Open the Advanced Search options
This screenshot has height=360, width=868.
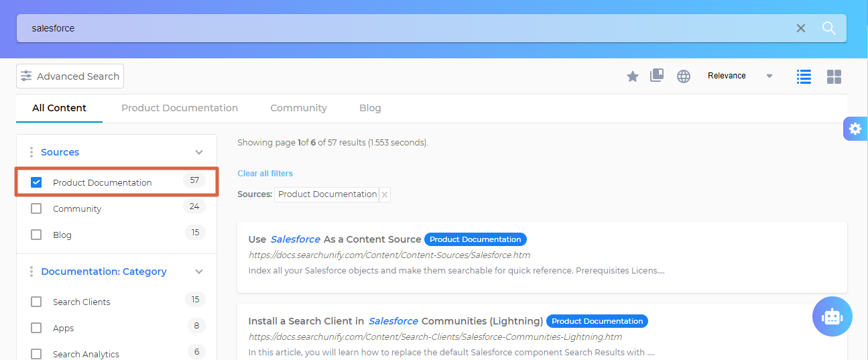click(x=70, y=76)
